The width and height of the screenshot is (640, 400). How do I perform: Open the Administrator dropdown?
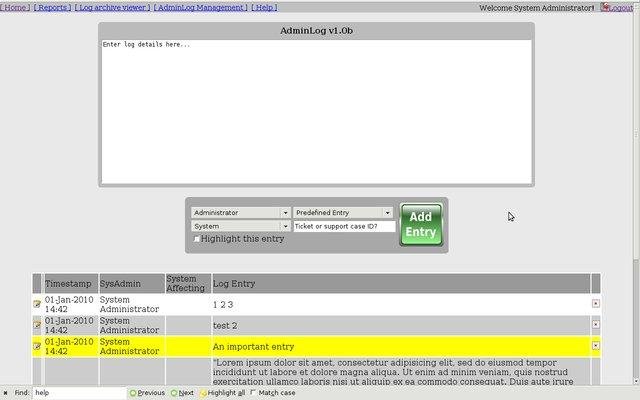click(x=240, y=213)
